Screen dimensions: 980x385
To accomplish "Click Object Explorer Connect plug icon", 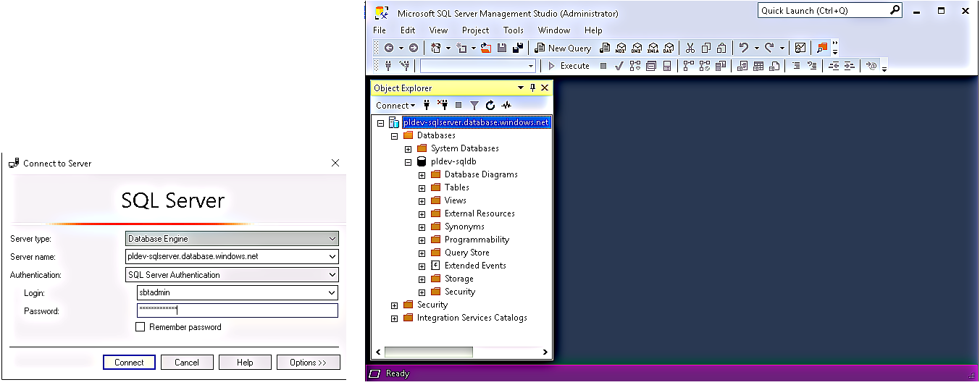I will [x=427, y=105].
